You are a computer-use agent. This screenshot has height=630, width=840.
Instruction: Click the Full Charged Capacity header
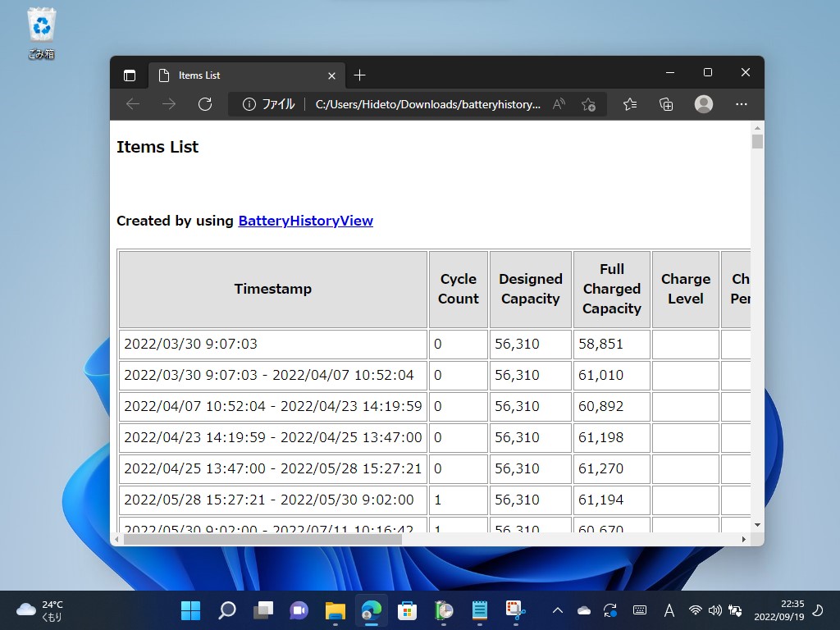pyautogui.click(x=612, y=289)
